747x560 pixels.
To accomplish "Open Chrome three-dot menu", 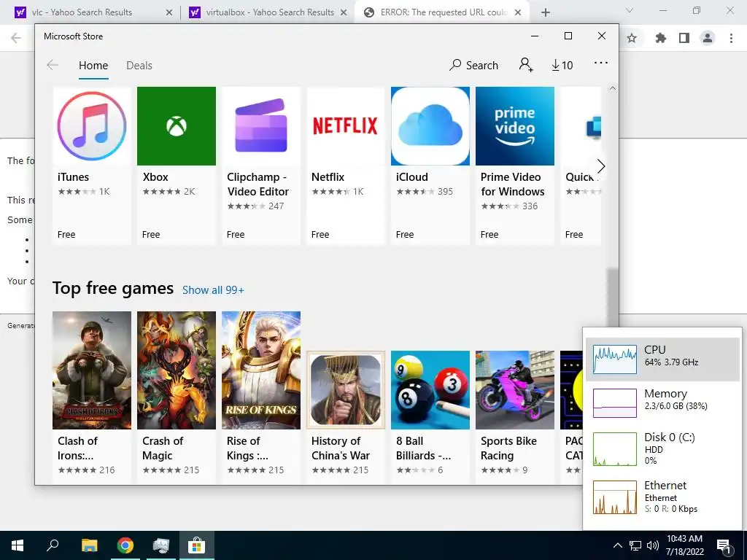I will click(731, 38).
